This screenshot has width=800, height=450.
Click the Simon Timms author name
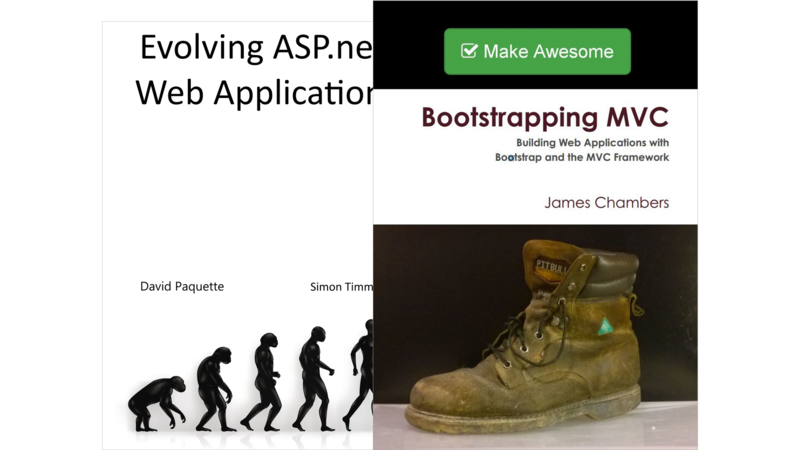click(x=341, y=287)
